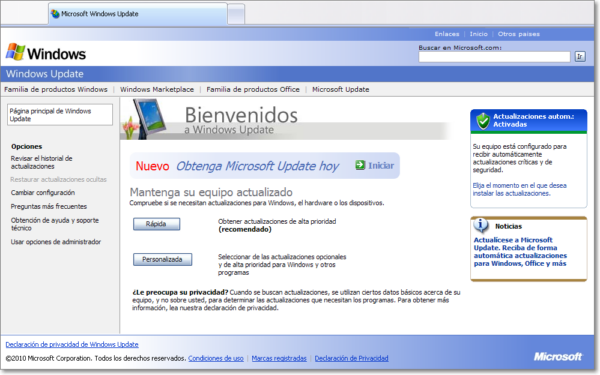Open Windows Marketplace menu item
The image size is (600, 375).
click(157, 90)
